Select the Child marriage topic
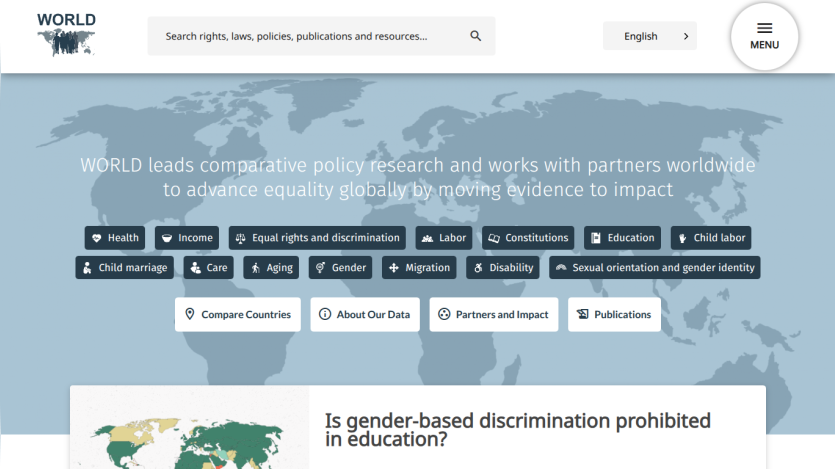 (125, 268)
